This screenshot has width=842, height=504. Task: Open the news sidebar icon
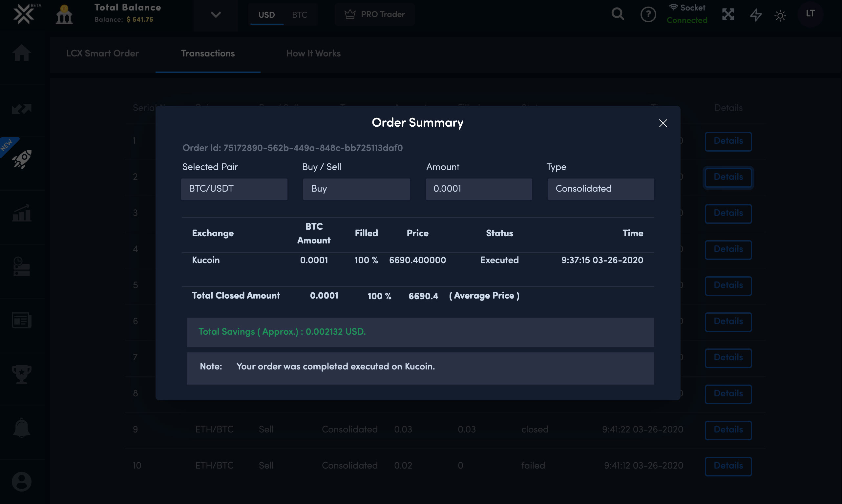click(21, 320)
